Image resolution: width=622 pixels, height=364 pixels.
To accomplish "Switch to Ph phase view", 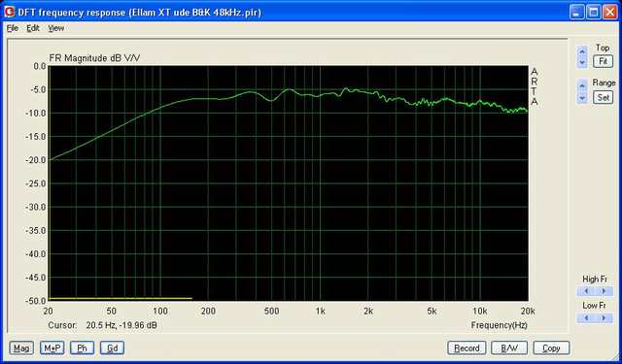I will (x=82, y=348).
